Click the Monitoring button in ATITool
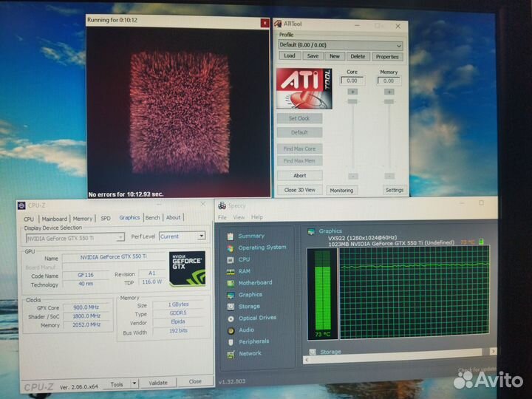Viewport: 532px width, 399px height. tap(341, 190)
